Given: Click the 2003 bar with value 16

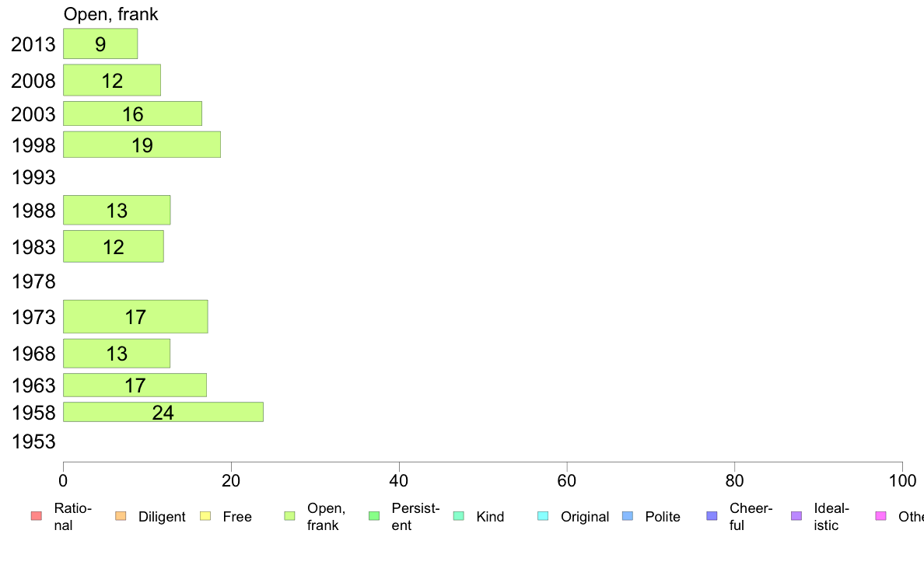Looking at the screenshot, I should coord(132,113).
